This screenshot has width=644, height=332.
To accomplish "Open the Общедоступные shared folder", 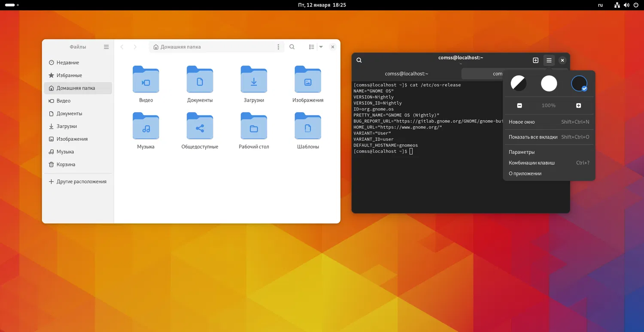I will [x=200, y=126].
